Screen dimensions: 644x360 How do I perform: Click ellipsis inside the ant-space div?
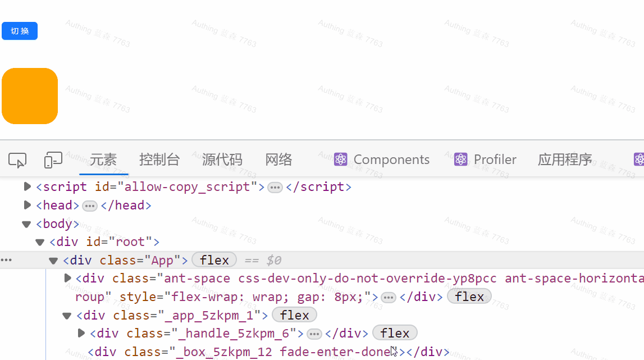[389, 298]
